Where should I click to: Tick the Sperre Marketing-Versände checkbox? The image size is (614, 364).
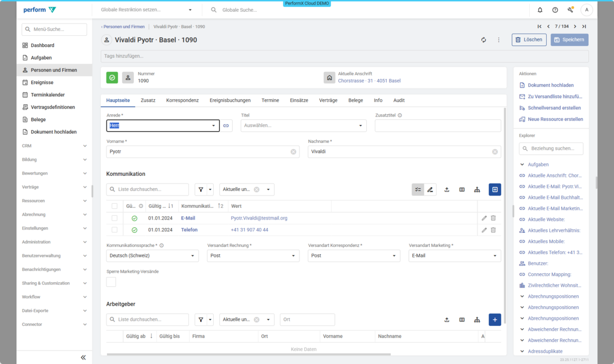click(111, 282)
